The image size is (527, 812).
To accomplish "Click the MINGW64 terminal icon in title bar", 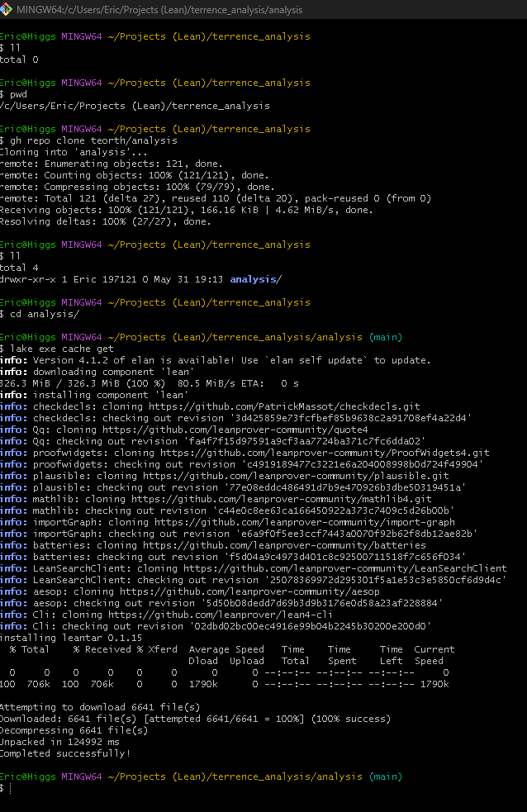I will coord(7,10).
